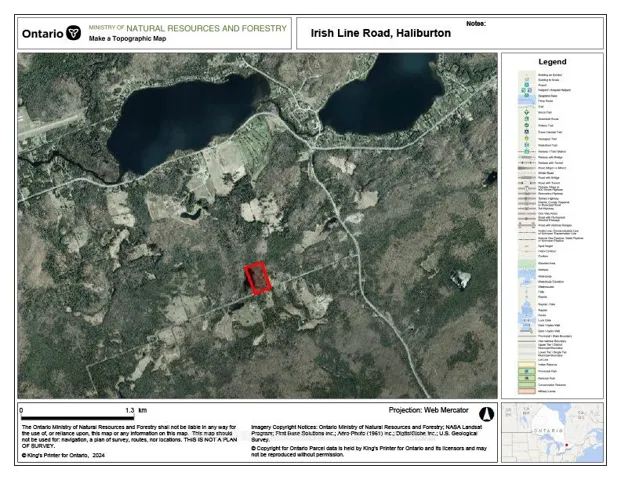Click the Legend panel title
Viewport: 621px width, 480px height.
click(552, 62)
